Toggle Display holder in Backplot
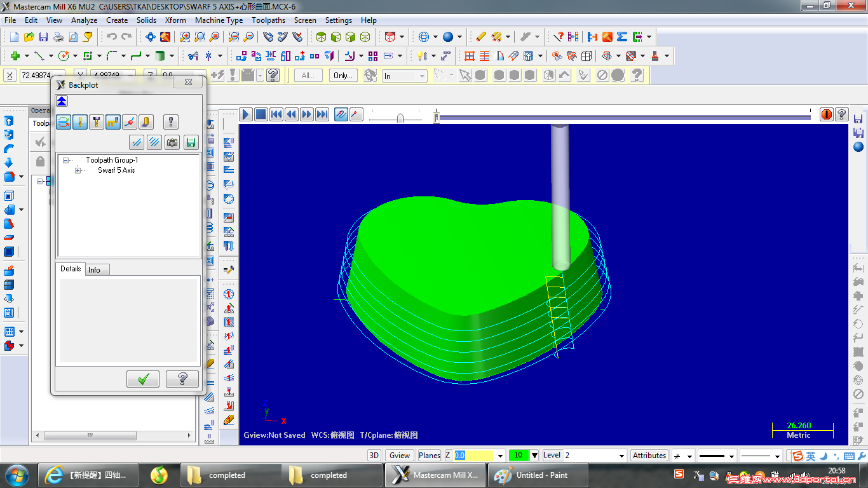 96,122
